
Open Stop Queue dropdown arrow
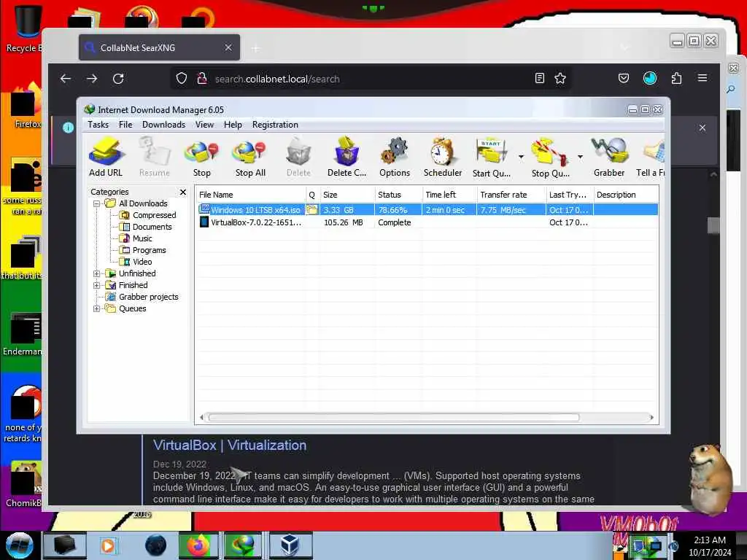580,157
